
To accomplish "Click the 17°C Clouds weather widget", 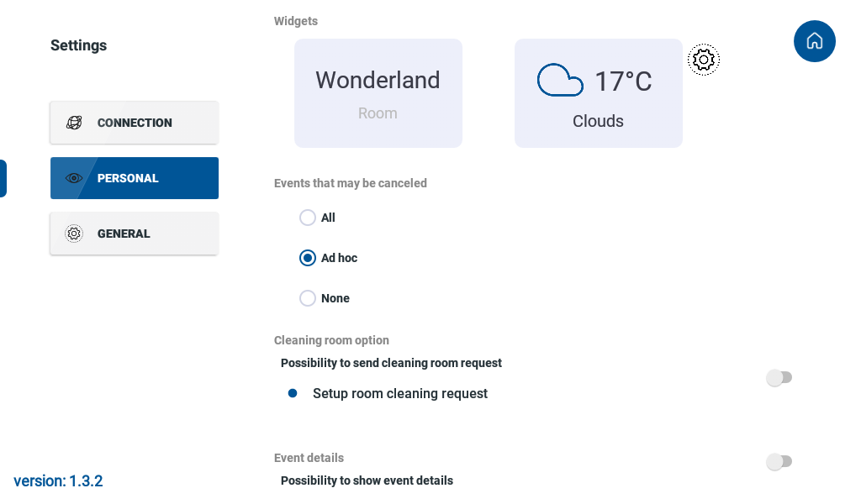I will (x=599, y=93).
